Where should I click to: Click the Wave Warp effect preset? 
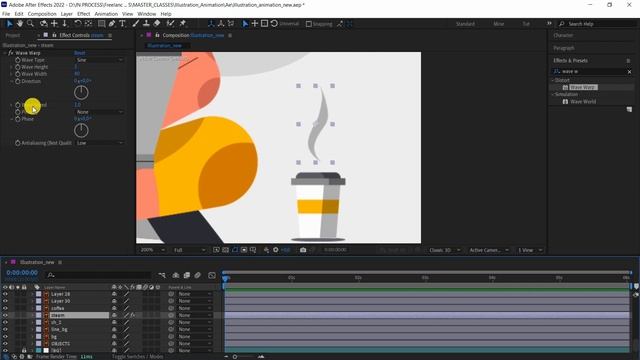point(583,87)
